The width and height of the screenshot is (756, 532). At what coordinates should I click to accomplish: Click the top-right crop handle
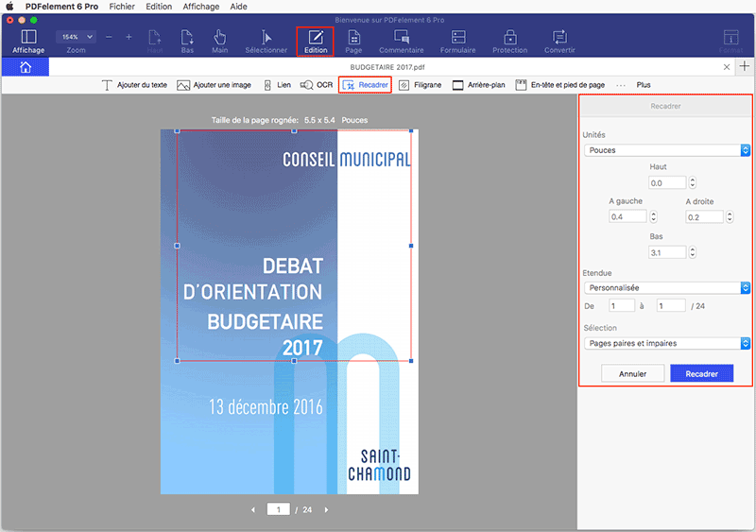(x=411, y=130)
